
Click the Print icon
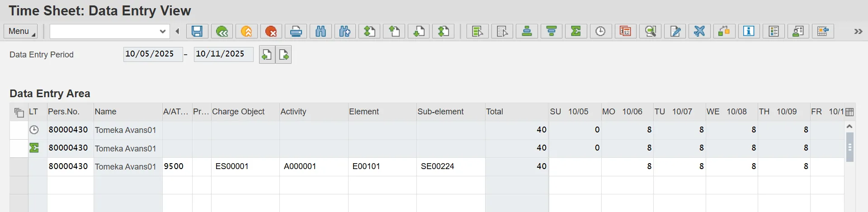point(296,31)
